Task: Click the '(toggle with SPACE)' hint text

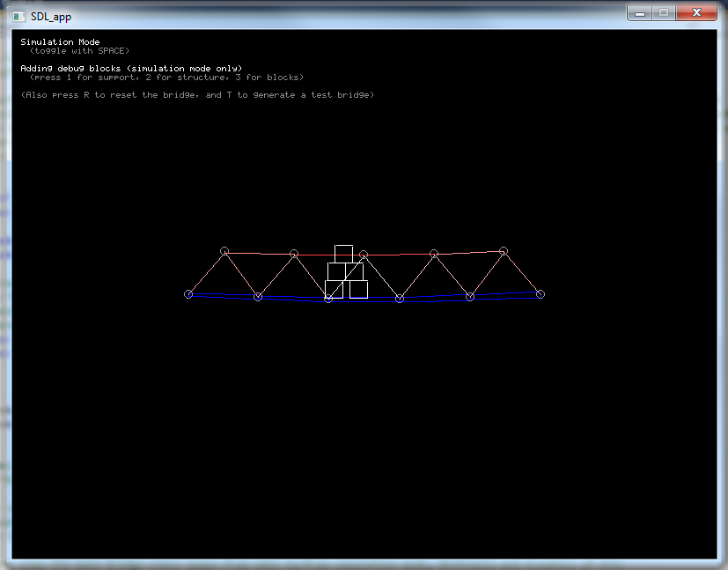Action: pyautogui.click(x=79, y=50)
